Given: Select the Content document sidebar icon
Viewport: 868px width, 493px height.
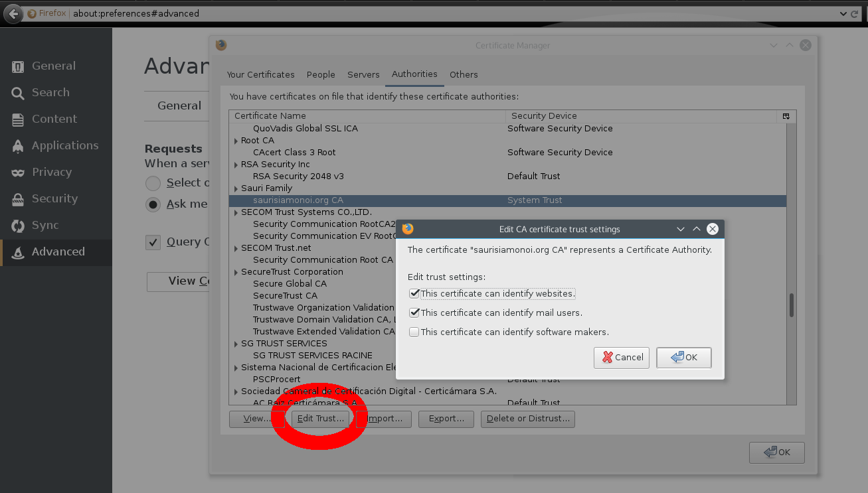Looking at the screenshot, I should [x=18, y=119].
